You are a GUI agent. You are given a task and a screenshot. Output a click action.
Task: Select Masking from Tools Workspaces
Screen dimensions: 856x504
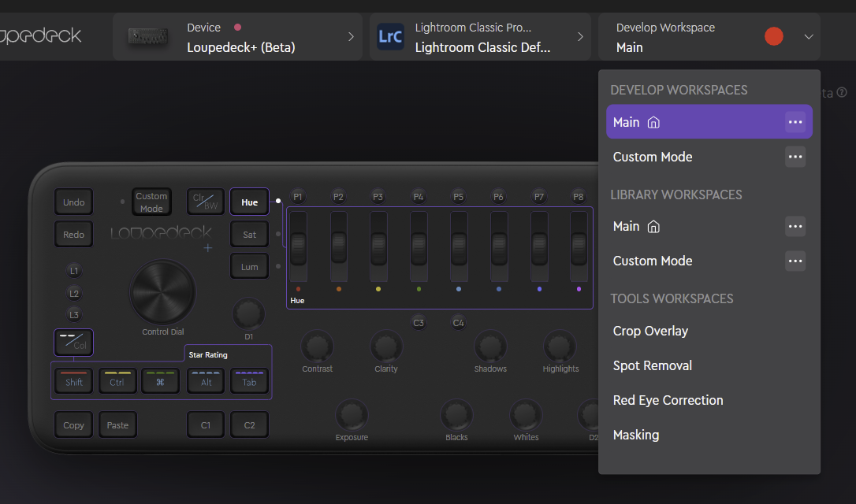pyautogui.click(x=635, y=435)
